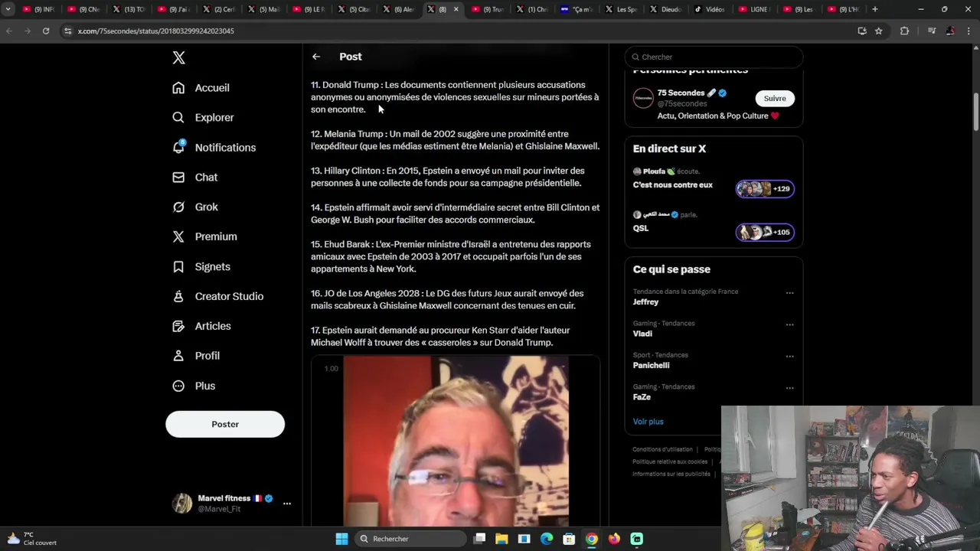Viewport: 980px width, 551px height.
Task: Open the weather widget Ciel couvert
Action: pyautogui.click(x=31, y=539)
